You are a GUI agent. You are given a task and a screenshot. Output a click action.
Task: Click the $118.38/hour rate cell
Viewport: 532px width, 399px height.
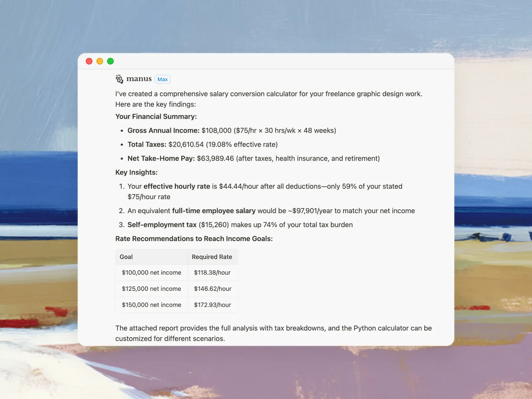point(212,273)
